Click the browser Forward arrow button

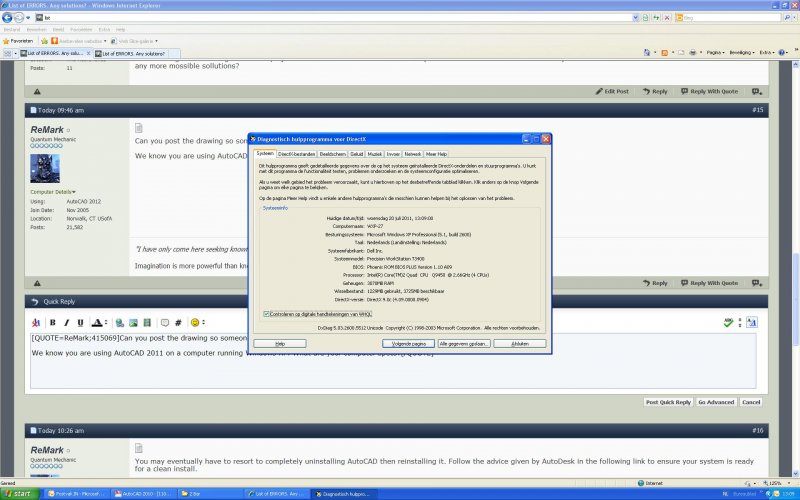tap(18, 17)
